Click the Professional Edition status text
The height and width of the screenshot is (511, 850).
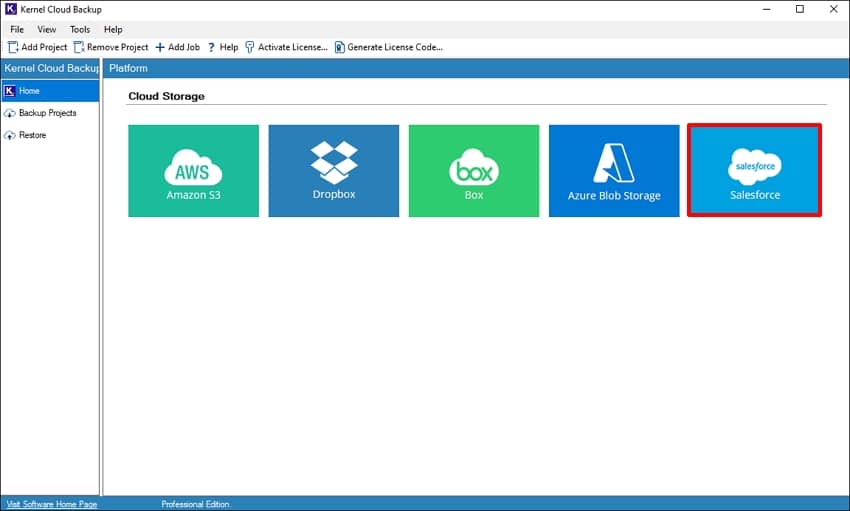pos(196,504)
